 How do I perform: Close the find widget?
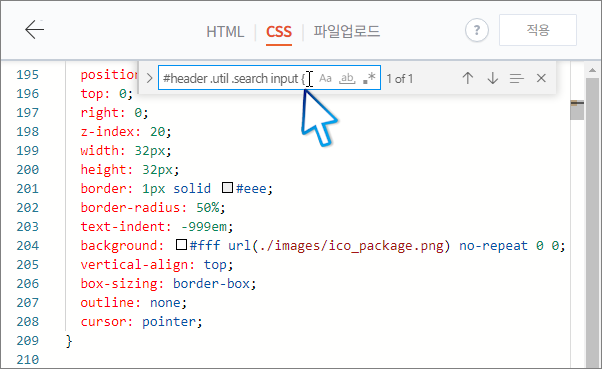coord(541,78)
